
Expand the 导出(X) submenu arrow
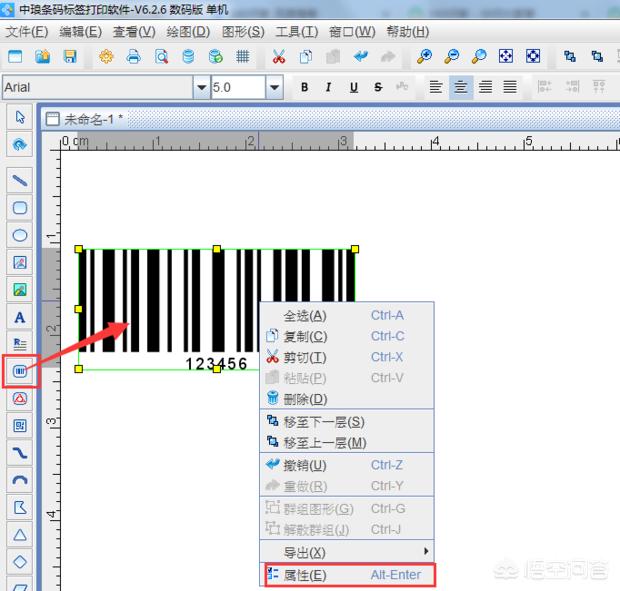pyautogui.click(x=426, y=551)
